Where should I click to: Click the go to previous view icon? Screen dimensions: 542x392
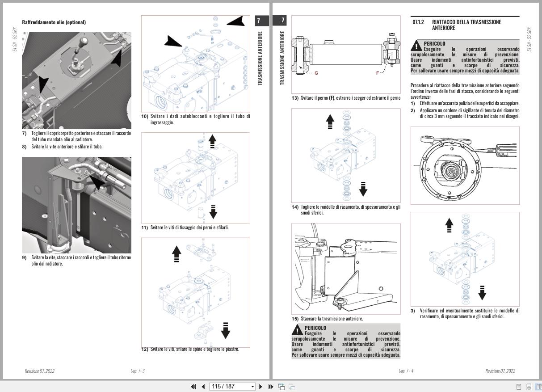(x=282, y=387)
